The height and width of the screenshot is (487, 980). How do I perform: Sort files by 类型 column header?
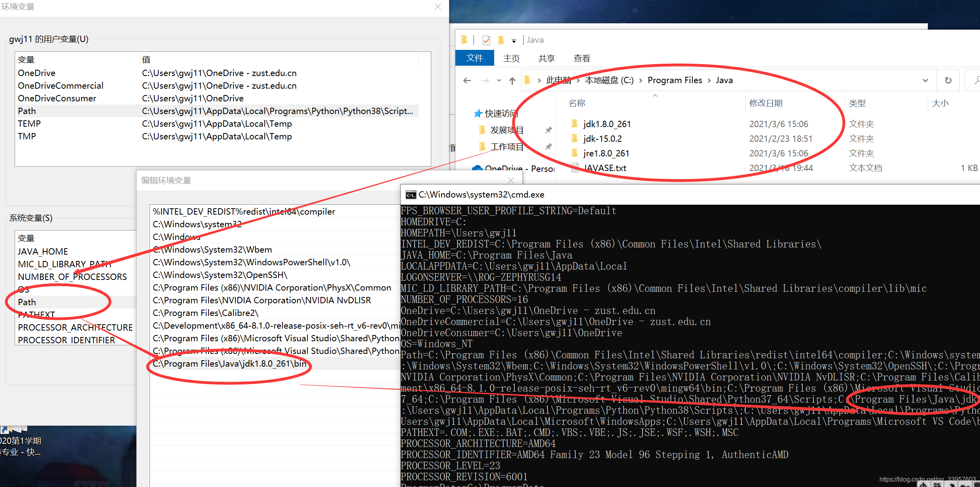pyautogui.click(x=857, y=103)
